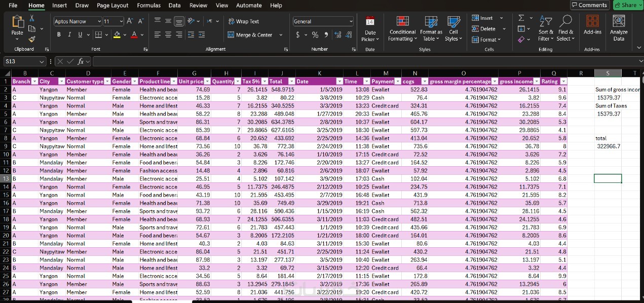Open the Branch column filter dropdown
The width and height of the screenshot is (644, 303).
pos(34,82)
